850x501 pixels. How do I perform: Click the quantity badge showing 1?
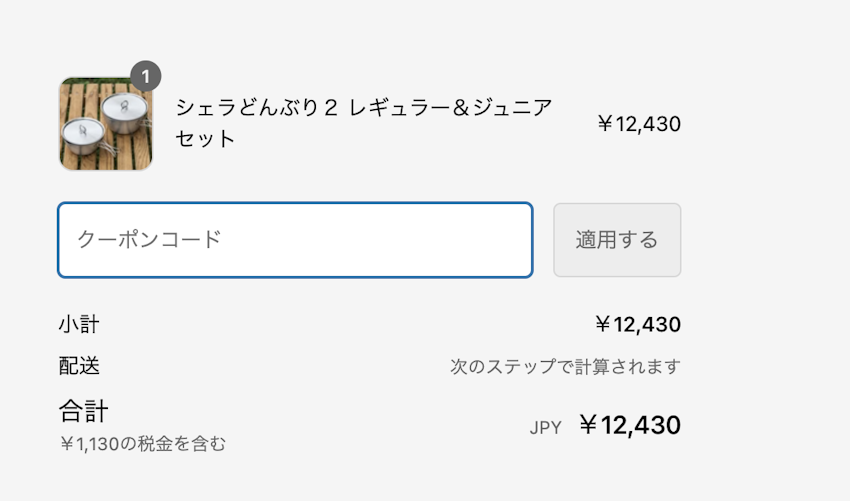click(x=145, y=76)
